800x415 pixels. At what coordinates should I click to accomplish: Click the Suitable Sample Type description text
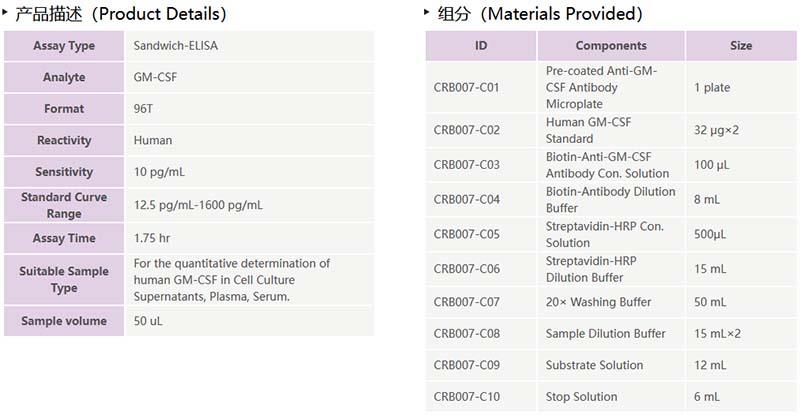point(232,279)
